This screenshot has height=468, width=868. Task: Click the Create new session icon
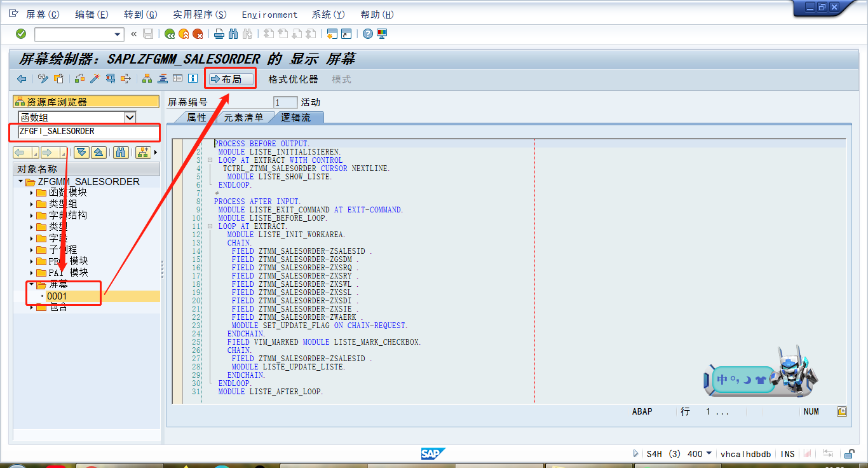tap(332, 34)
